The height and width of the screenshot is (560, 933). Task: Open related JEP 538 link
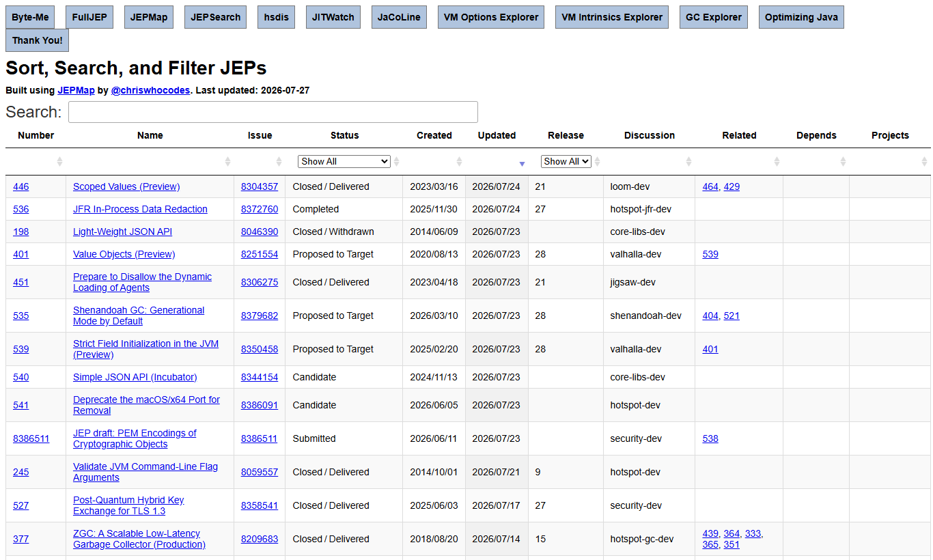point(710,438)
